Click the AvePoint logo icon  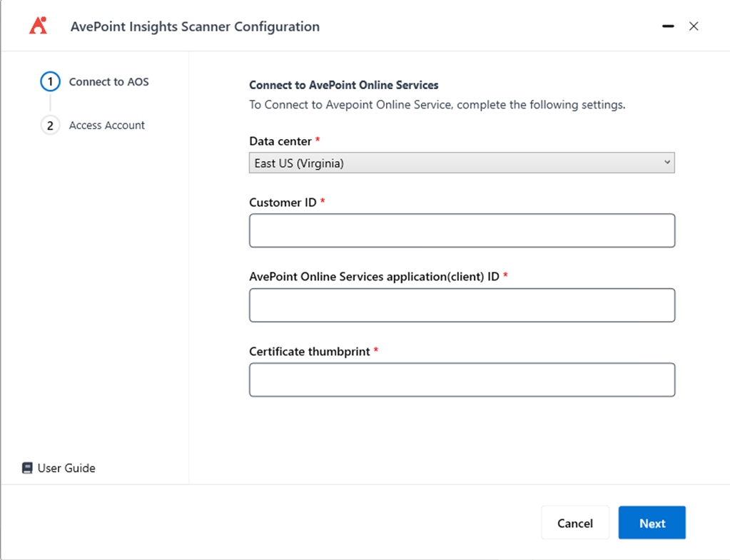point(38,26)
